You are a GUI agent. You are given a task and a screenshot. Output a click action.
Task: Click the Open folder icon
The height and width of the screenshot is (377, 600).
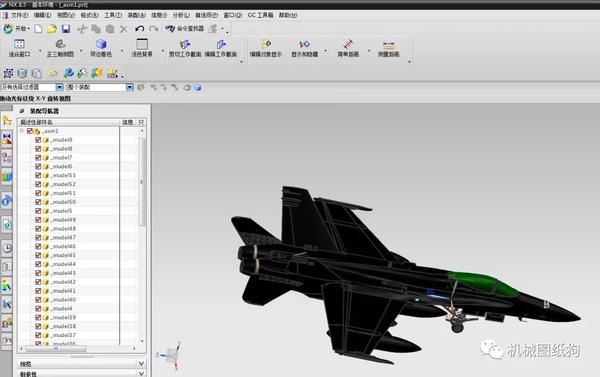(x=52, y=29)
